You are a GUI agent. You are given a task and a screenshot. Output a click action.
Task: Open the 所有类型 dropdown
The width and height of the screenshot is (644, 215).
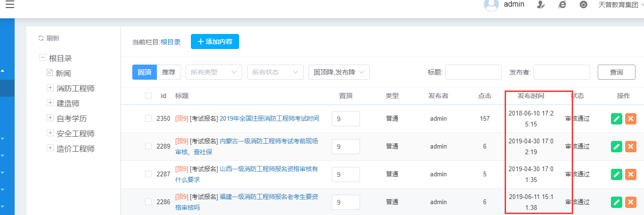pyautogui.click(x=214, y=72)
